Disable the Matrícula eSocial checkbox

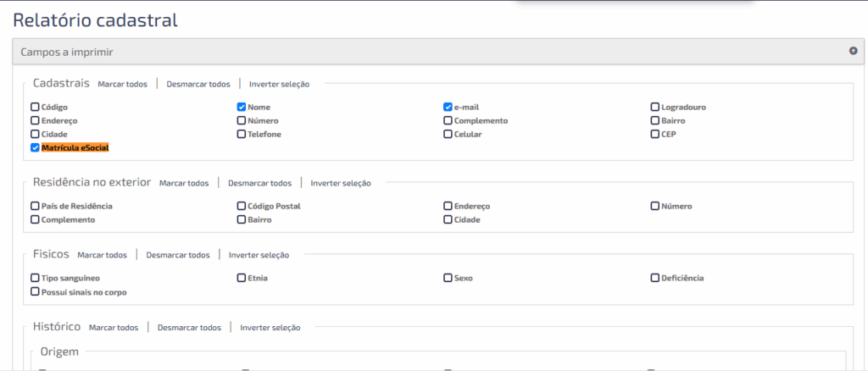pyautogui.click(x=35, y=147)
